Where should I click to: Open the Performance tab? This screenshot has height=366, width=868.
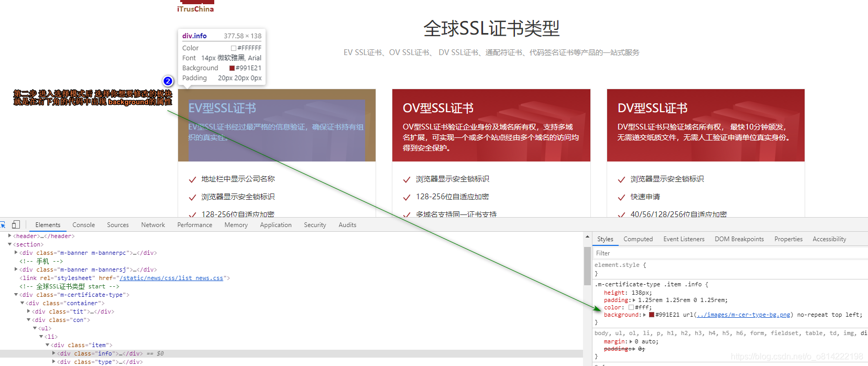tap(195, 225)
